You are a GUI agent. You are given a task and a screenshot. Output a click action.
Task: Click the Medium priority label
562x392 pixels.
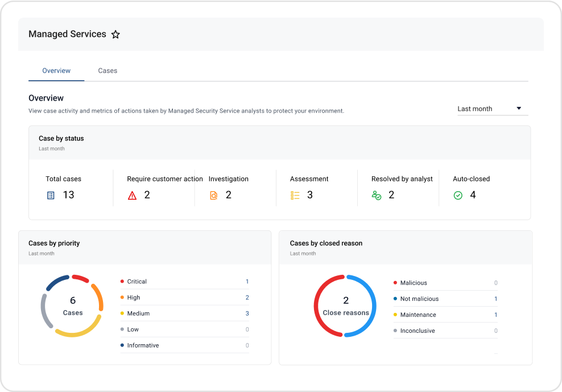138,313
